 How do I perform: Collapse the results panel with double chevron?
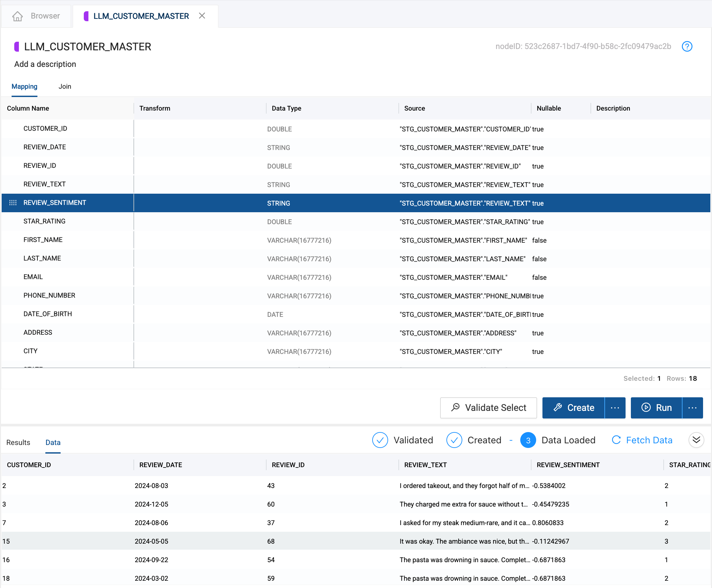(x=696, y=440)
